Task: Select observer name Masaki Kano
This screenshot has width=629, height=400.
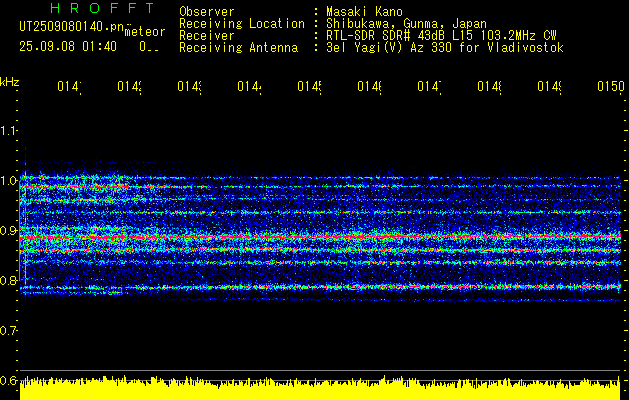Action: [364, 11]
